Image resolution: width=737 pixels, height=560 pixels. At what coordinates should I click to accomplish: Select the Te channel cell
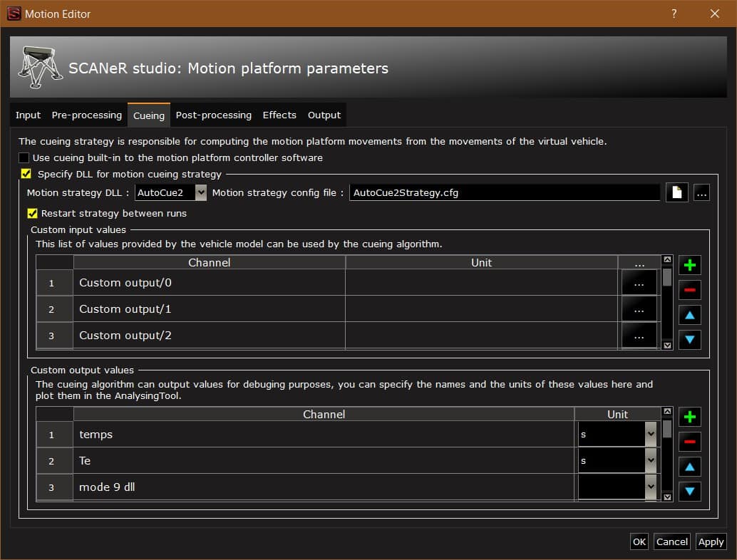[x=324, y=461]
